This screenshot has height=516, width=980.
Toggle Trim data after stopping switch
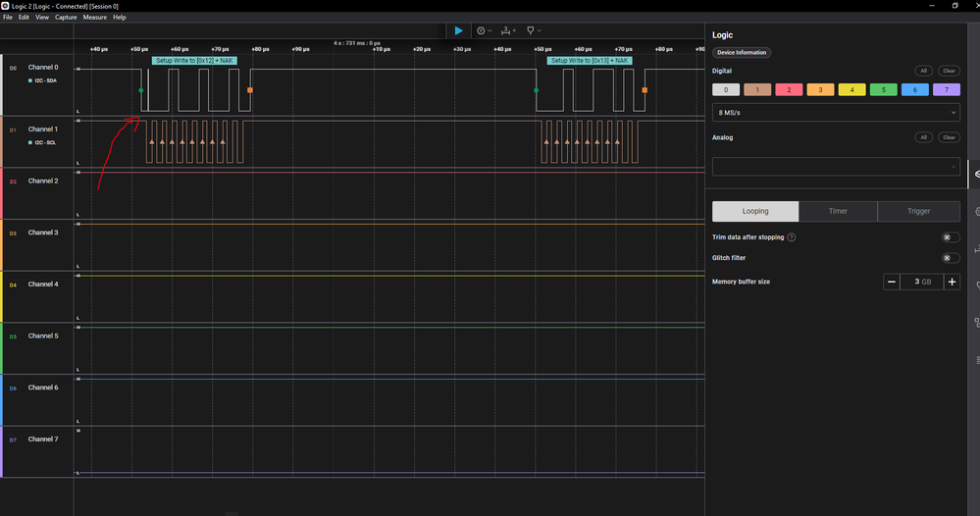950,237
